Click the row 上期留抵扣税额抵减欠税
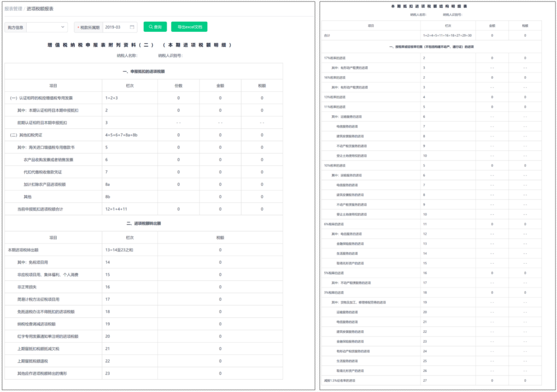This screenshot has height=392, width=557. point(143,349)
